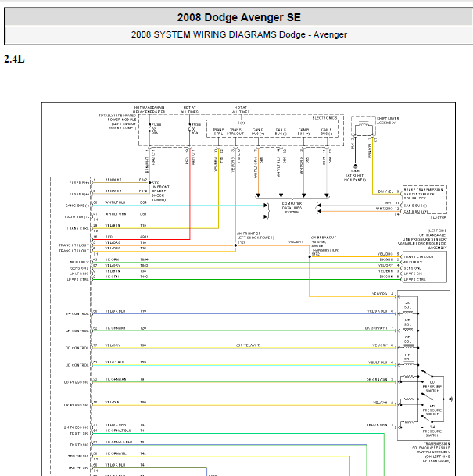Click the 'DK GRN/YEL T42' wire label

coord(125,453)
